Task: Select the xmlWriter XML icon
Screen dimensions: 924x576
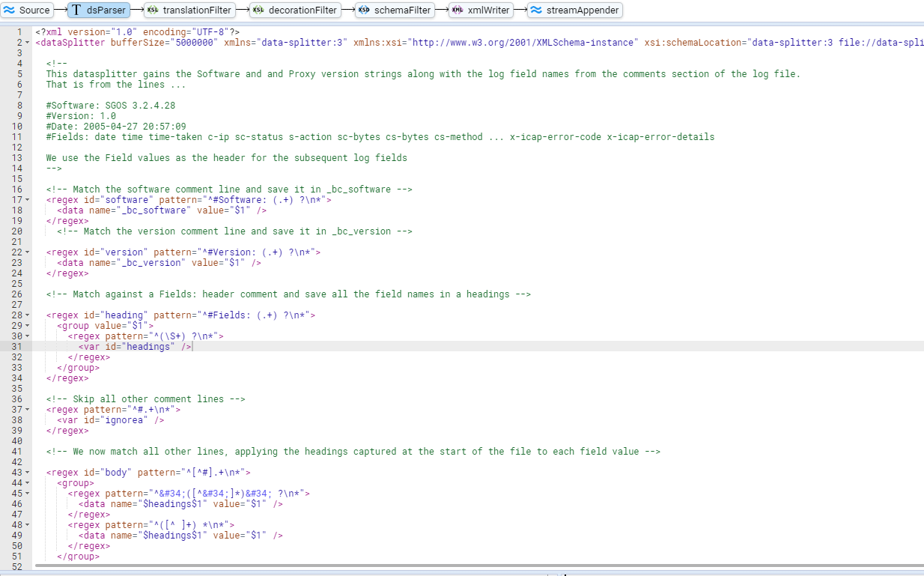Action: [458, 10]
